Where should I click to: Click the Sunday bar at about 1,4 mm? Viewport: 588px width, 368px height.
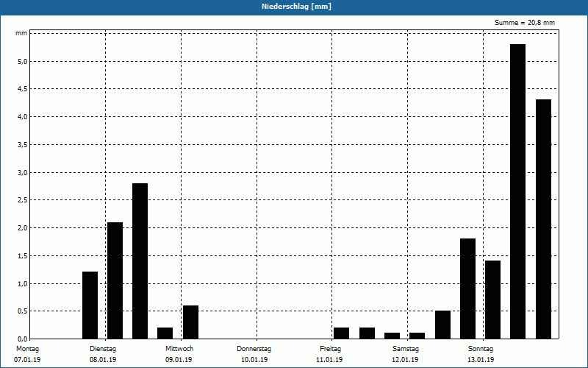pyautogui.click(x=492, y=300)
